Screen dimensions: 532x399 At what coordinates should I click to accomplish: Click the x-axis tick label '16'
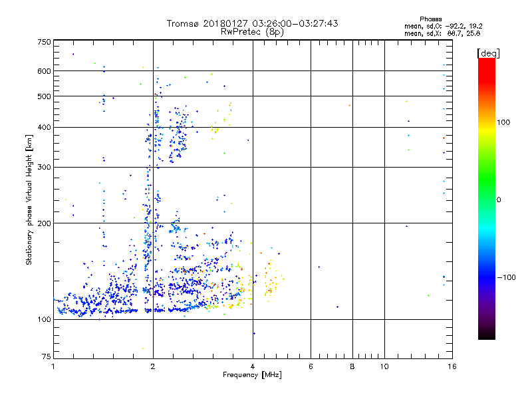click(452, 366)
